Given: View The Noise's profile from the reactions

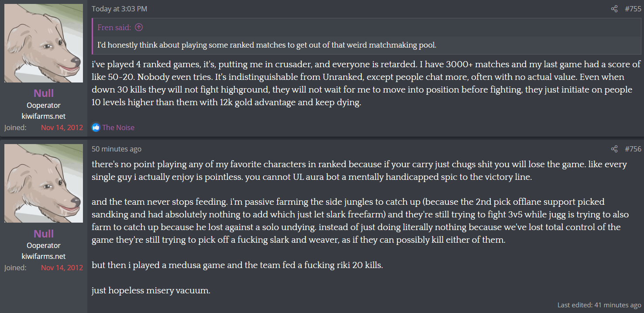Looking at the screenshot, I should pyautogui.click(x=118, y=127).
